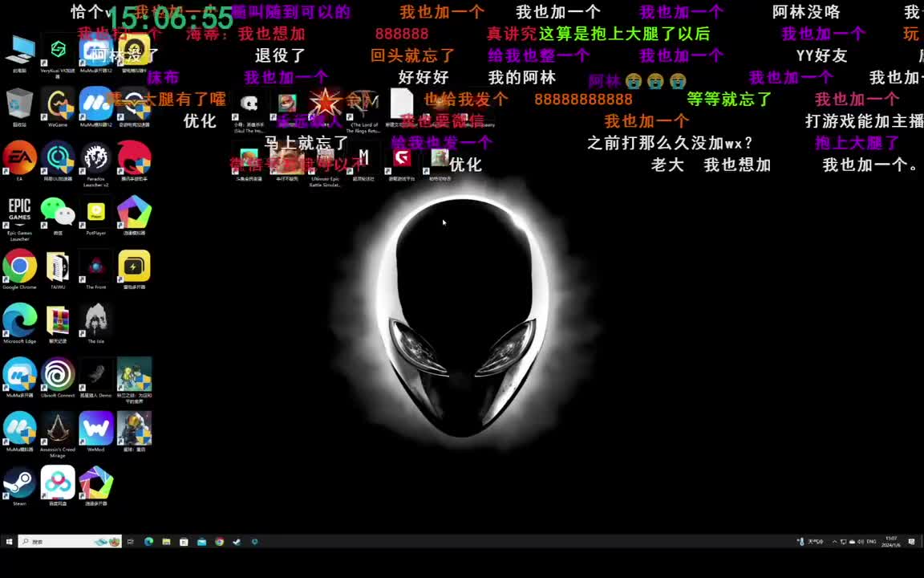924x578 pixels.
Task: Open MuMu multi-instance icon beside Ubisoft Connect
Action: pyautogui.click(x=19, y=377)
